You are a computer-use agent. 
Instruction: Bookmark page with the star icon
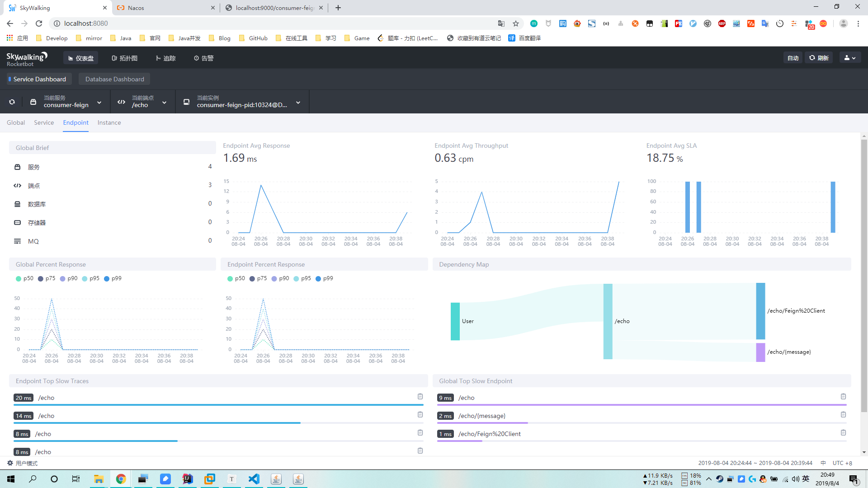click(516, 23)
